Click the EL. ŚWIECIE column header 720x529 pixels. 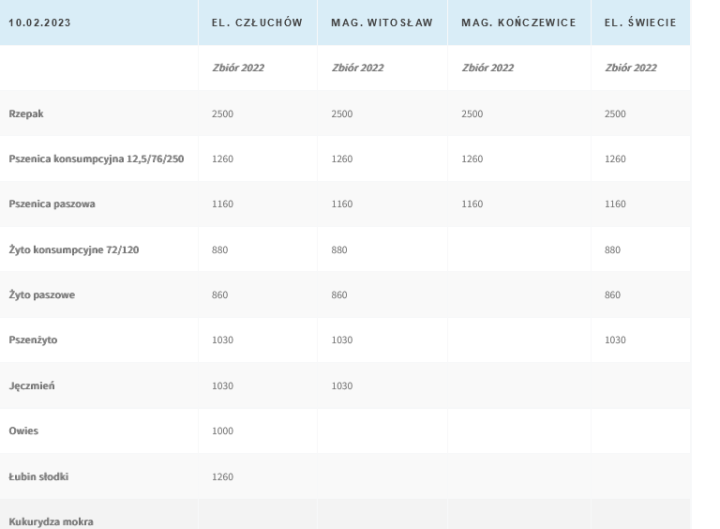pos(640,22)
